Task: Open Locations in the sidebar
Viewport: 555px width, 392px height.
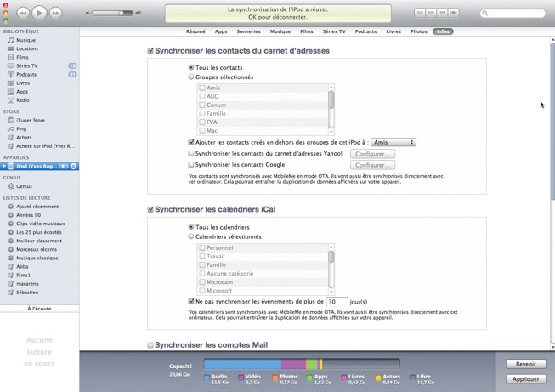Action: [27, 48]
